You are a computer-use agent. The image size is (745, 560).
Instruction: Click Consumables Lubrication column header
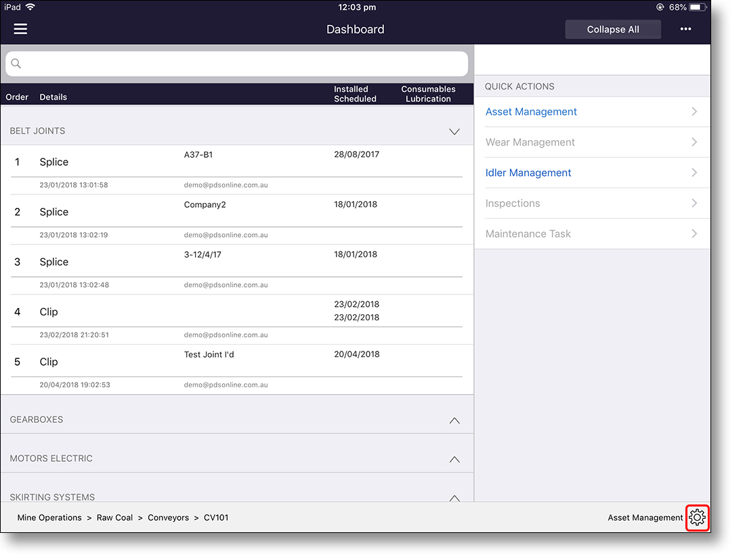428,94
